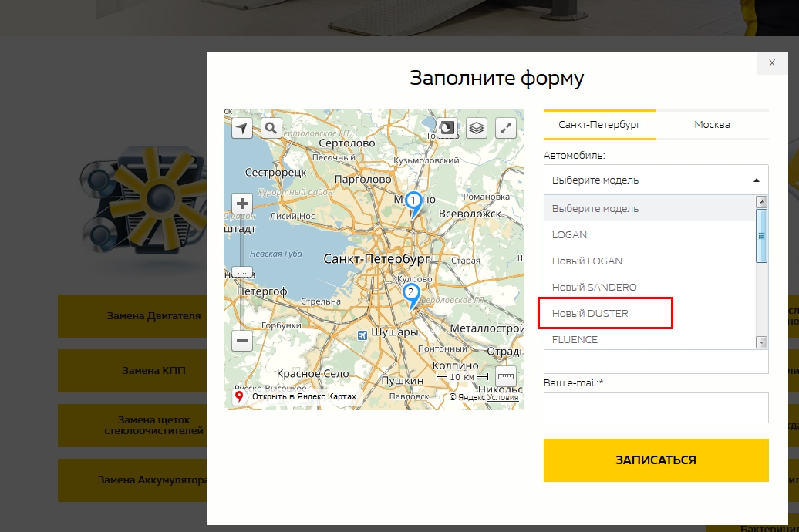Collapse the "Выберите модель" car dropdown
This screenshot has height=532, width=799.
656,180
